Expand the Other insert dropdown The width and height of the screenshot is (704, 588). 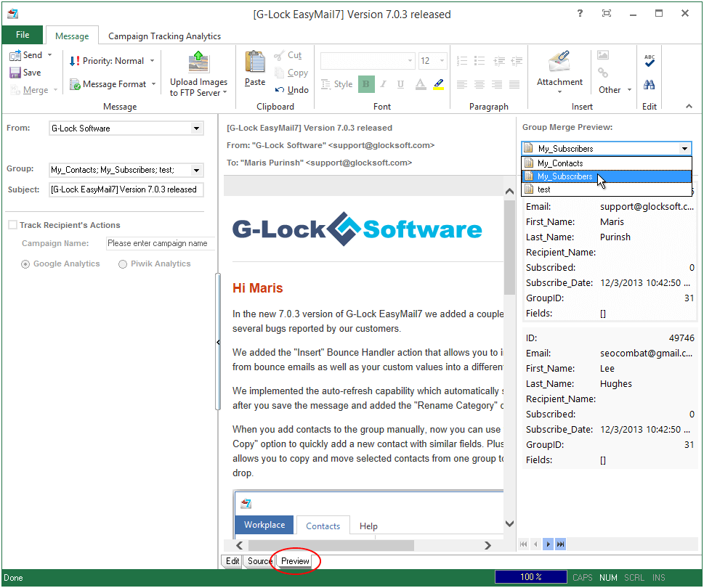coord(629,90)
